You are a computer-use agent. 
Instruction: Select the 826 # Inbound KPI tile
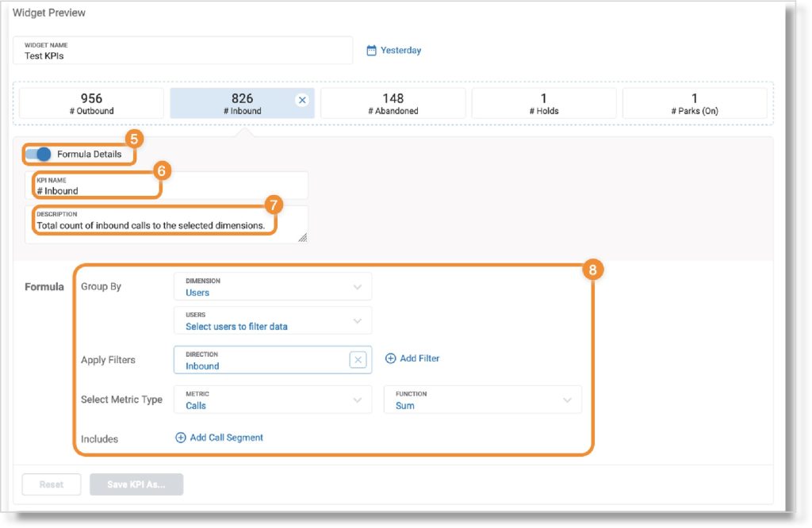tap(243, 104)
